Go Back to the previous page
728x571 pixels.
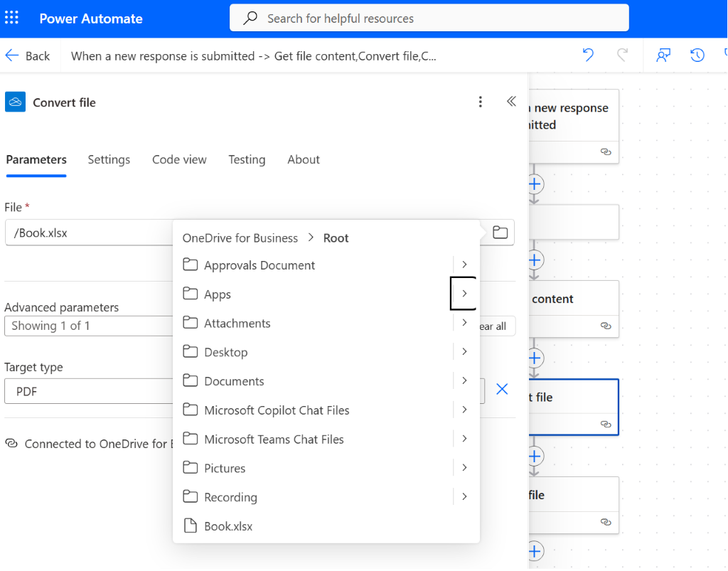[28, 55]
